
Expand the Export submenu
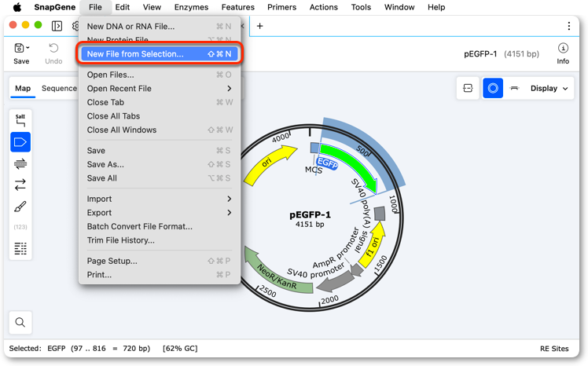coord(160,213)
